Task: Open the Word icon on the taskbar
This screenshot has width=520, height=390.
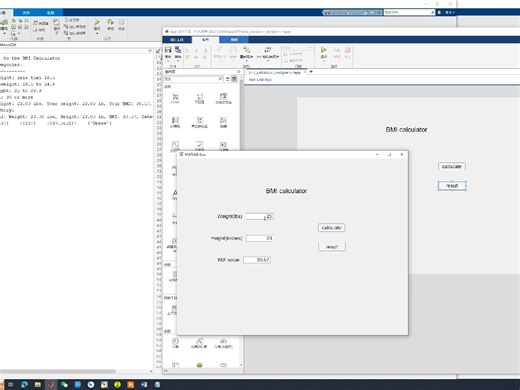Action: click(144, 384)
